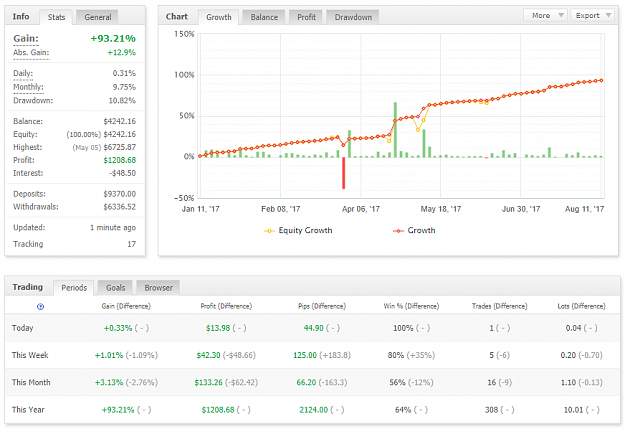Open the More dropdown menu
This screenshot has width=625, height=429.
[545, 16]
